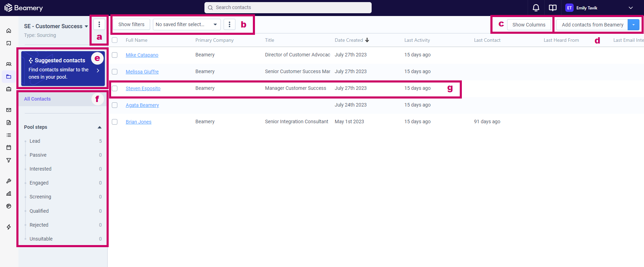Image resolution: width=644 pixels, height=267 pixels.
Task: Open the people contacts icon in sidebar
Action: point(9,64)
